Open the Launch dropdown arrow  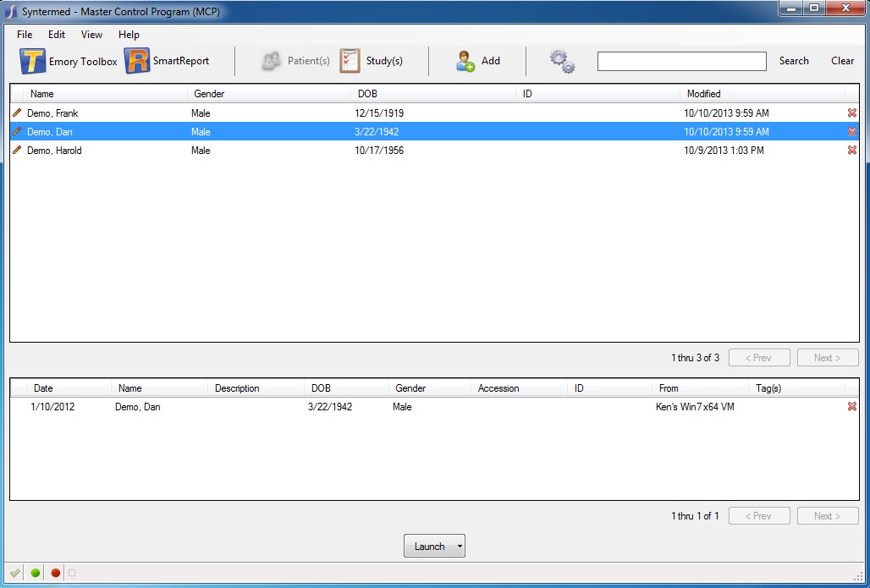[x=460, y=547]
